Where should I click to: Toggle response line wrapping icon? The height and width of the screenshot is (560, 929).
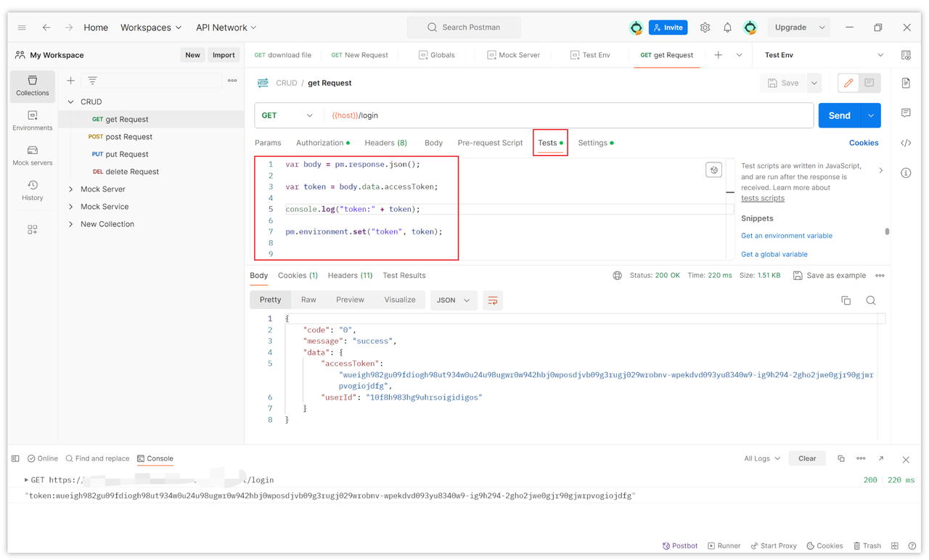click(x=493, y=300)
